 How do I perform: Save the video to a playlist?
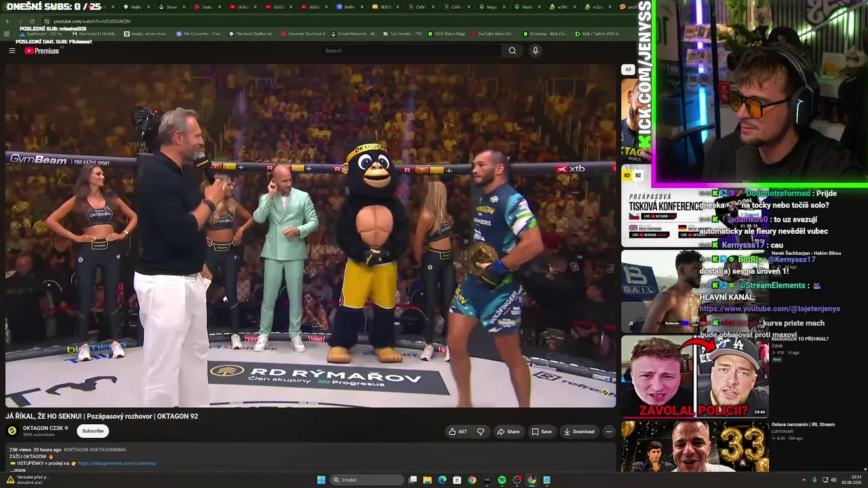point(541,432)
